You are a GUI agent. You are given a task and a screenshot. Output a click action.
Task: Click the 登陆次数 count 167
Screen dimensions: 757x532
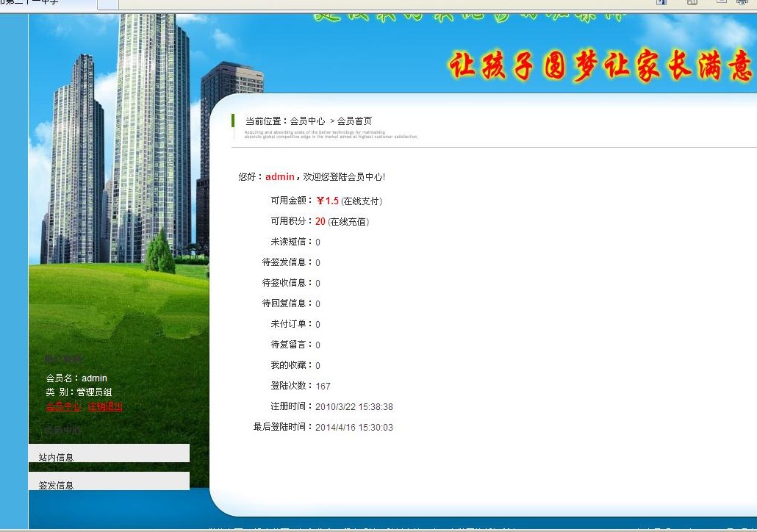pos(323,387)
